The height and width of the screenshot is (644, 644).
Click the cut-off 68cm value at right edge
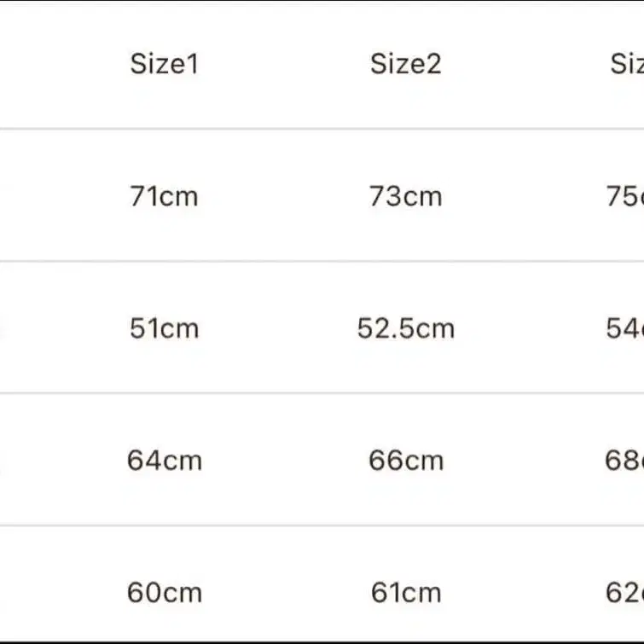pos(624,461)
